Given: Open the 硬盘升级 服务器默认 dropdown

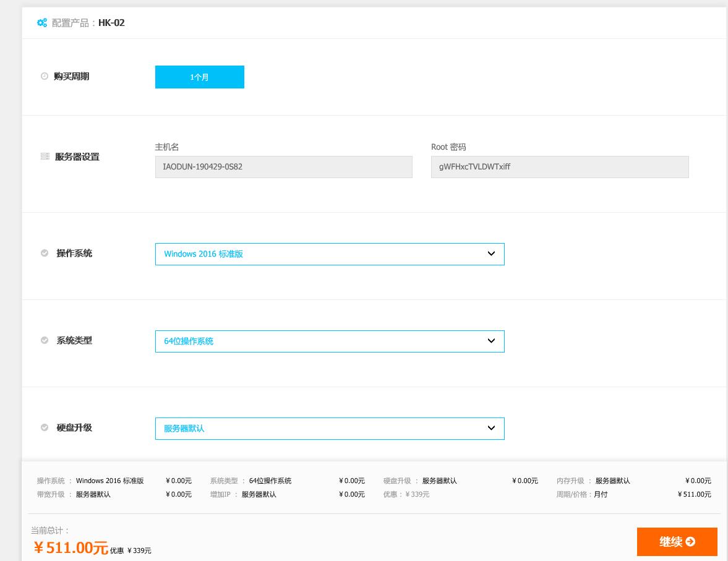Looking at the screenshot, I should click(x=329, y=429).
